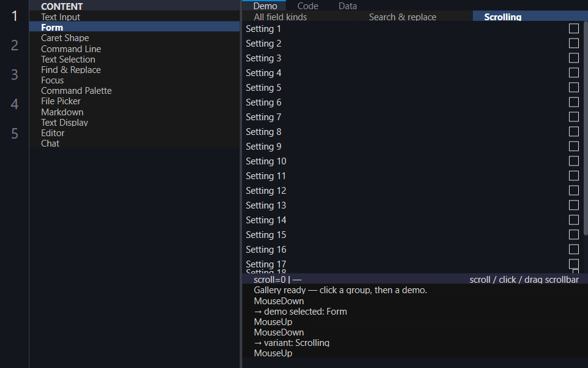The width and height of the screenshot is (588, 368).
Task: Toggle the Setting 16 checkbox
Action: coord(574,250)
